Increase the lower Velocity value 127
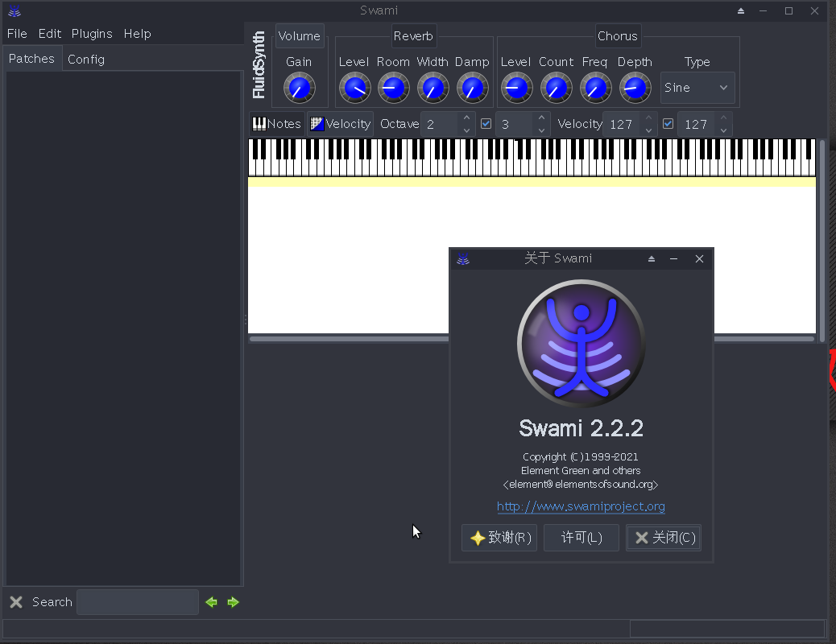 (648, 118)
